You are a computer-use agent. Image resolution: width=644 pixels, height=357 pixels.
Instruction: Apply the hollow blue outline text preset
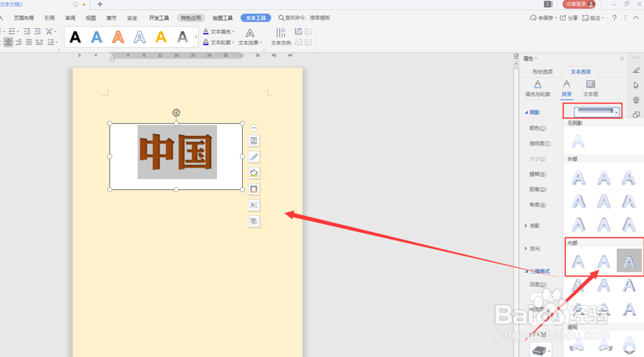pyautogui.click(x=140, y=37)
